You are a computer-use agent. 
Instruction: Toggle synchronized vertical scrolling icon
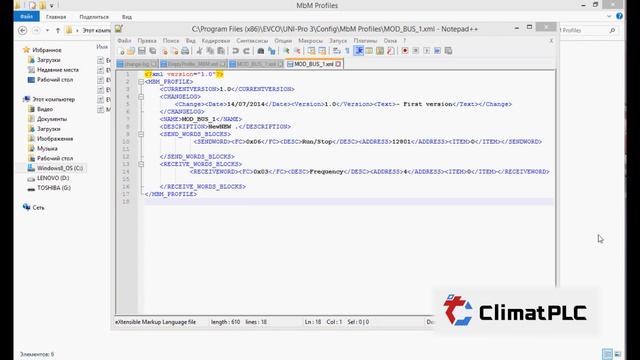point(311,51)
